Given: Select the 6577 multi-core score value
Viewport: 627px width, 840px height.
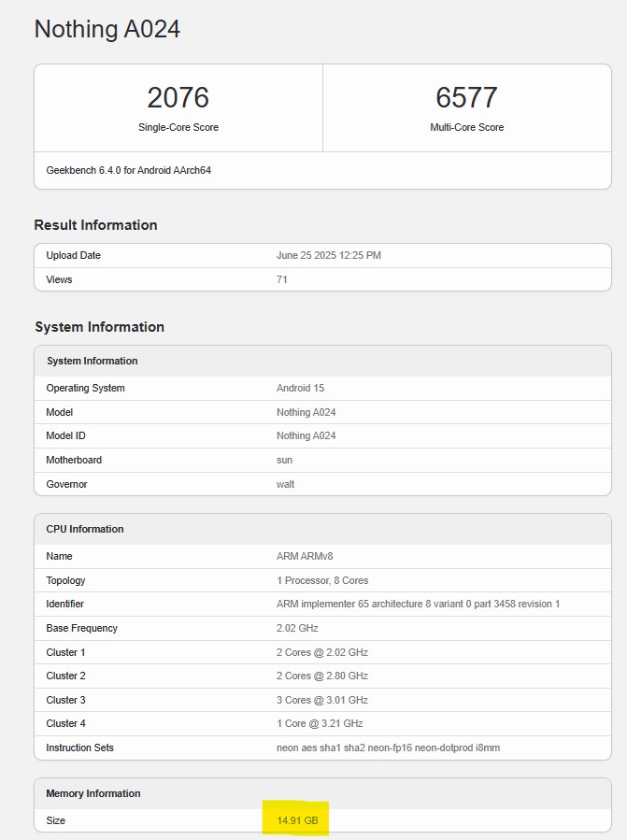Looking at the screenshot, I should pos(467,97).
